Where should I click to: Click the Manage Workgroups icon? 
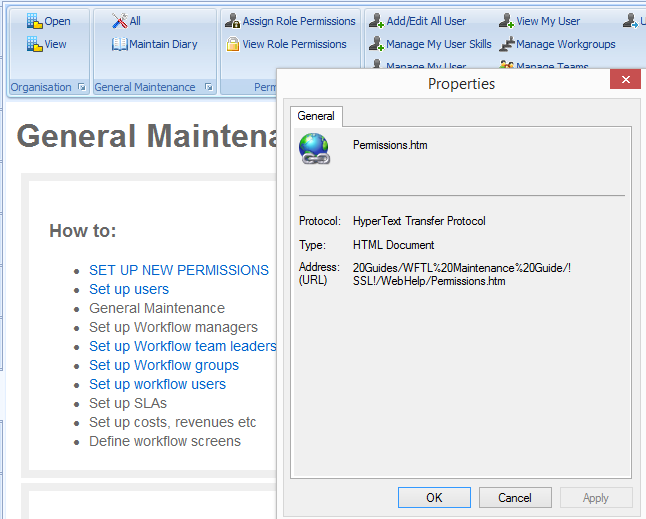tap(507, 44)
